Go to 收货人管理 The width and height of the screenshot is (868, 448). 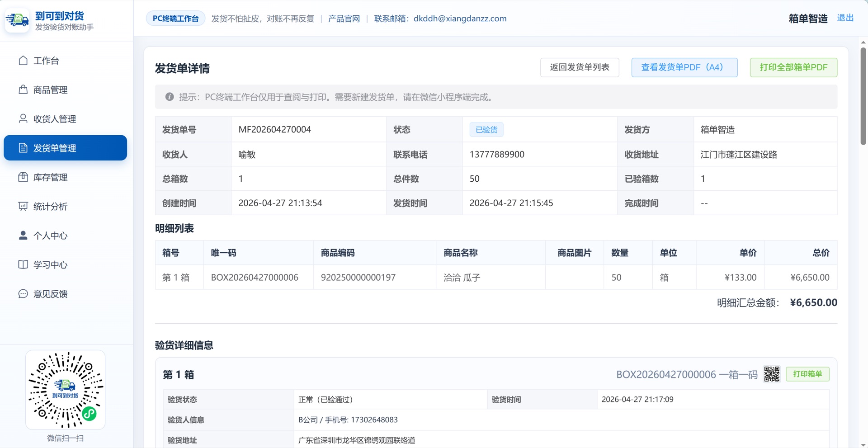click(x=65, y=118)
